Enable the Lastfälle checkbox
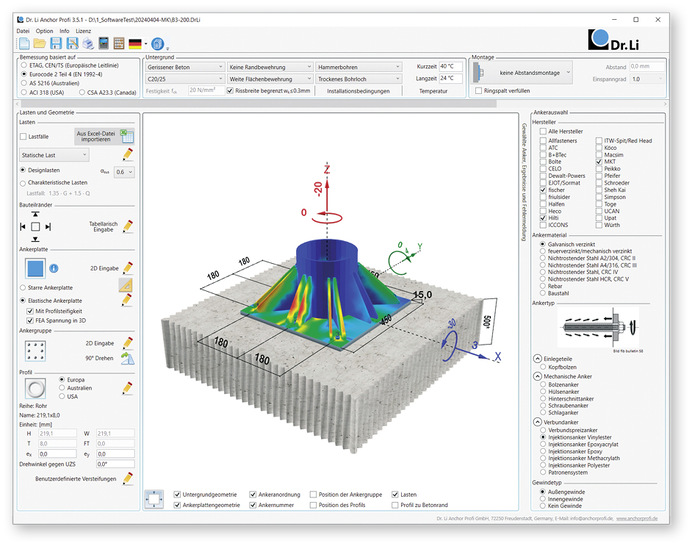This screenshot has width=692, height=546. point(25,136)
